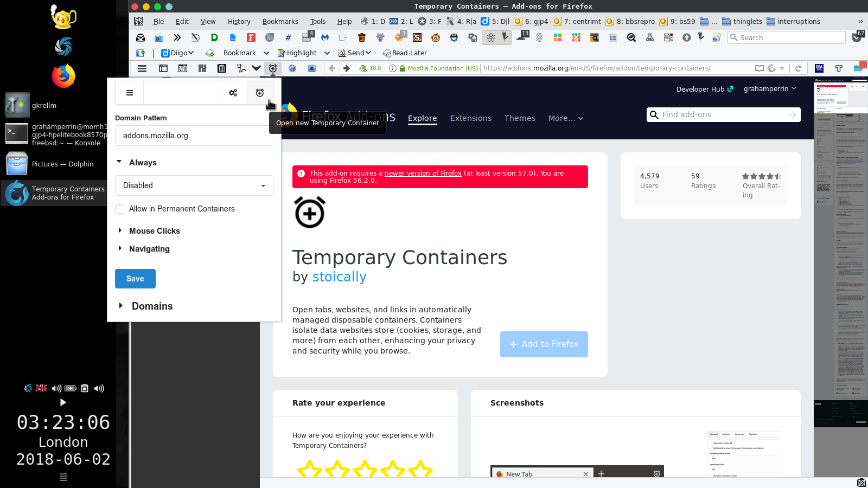Open the File menu
868x488 pixels.
[x=158, y=22]
